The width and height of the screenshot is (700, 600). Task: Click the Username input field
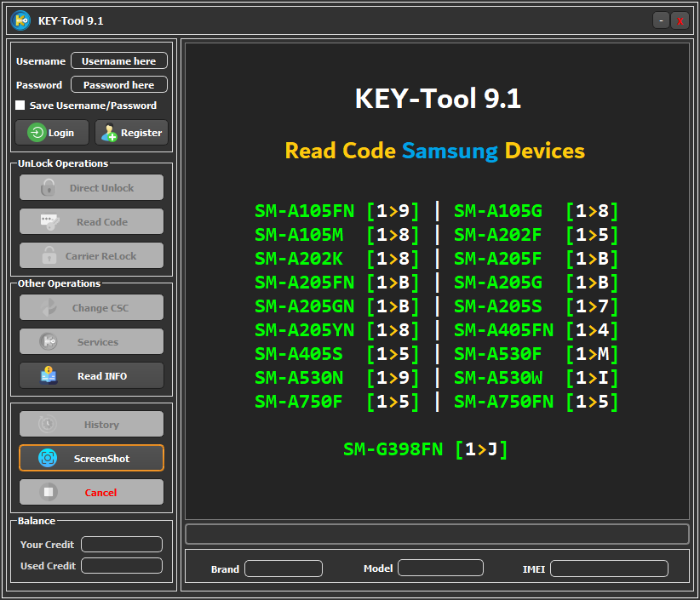coord(119,61)
